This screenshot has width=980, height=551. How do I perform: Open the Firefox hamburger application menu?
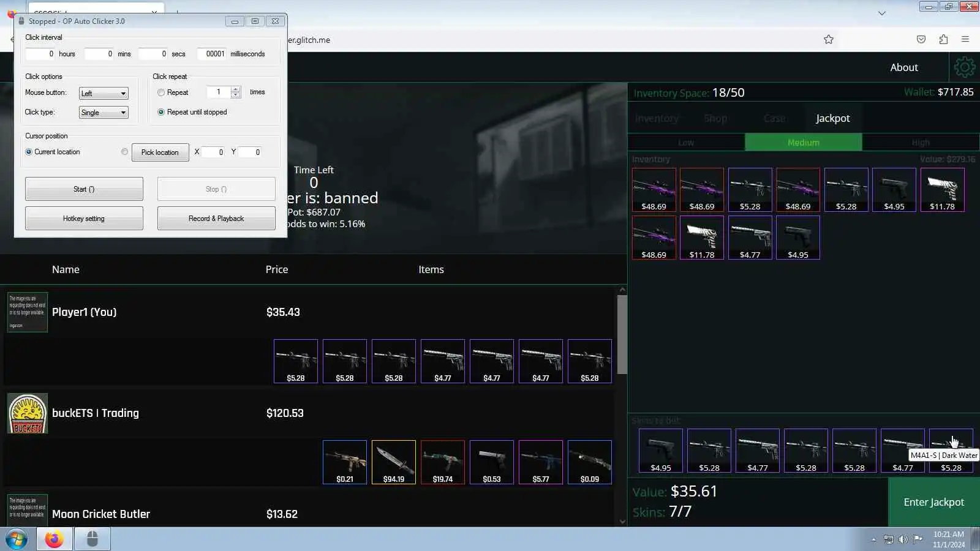click(x=965, y=40)
